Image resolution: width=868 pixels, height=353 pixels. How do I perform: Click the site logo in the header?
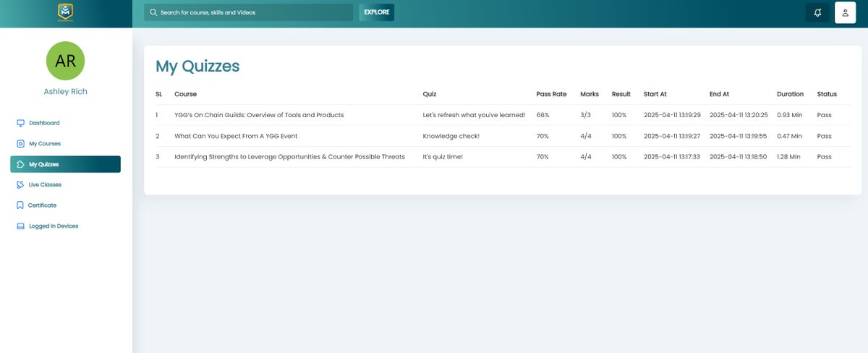[x=66, y=12]
